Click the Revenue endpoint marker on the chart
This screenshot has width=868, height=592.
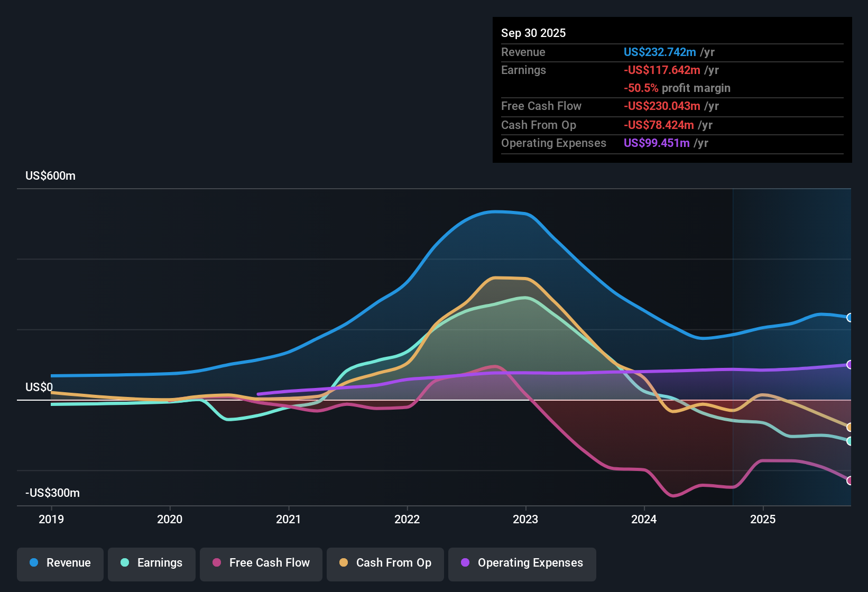point(850,317)
